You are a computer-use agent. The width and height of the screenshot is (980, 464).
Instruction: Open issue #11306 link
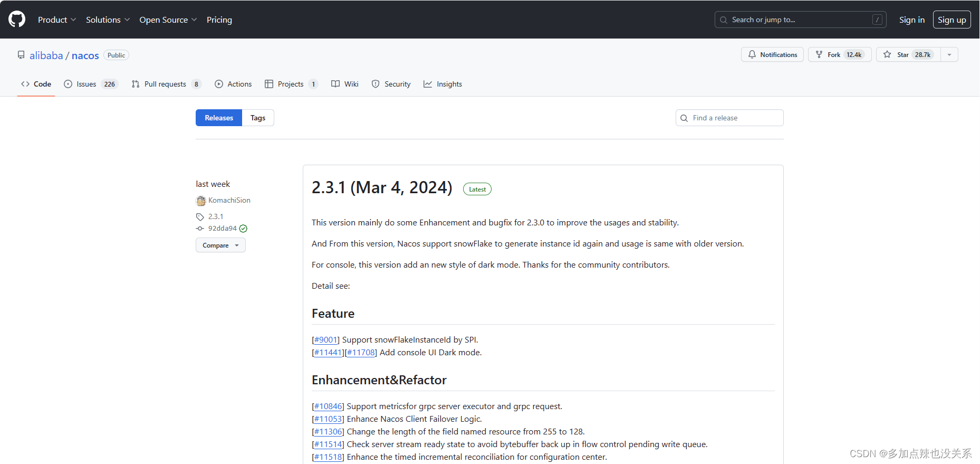pos(328,432)
